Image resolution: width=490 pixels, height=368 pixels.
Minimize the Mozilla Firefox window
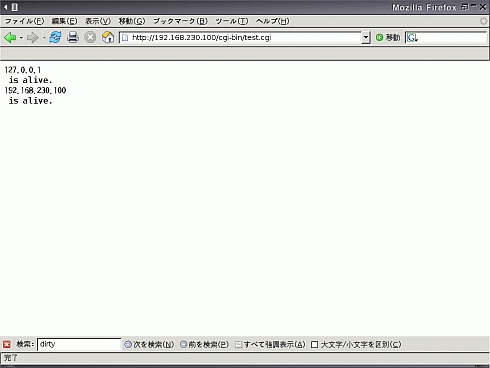pos(474,6)
